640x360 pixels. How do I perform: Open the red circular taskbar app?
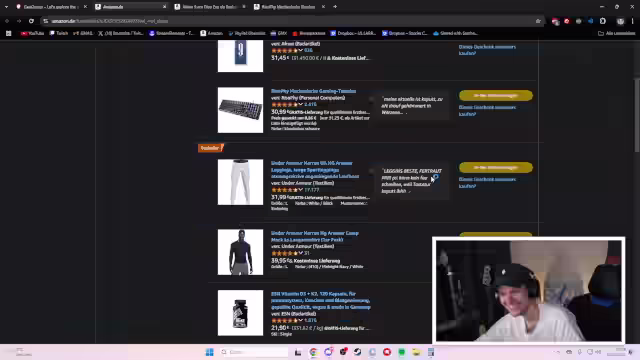coord(387,352)
